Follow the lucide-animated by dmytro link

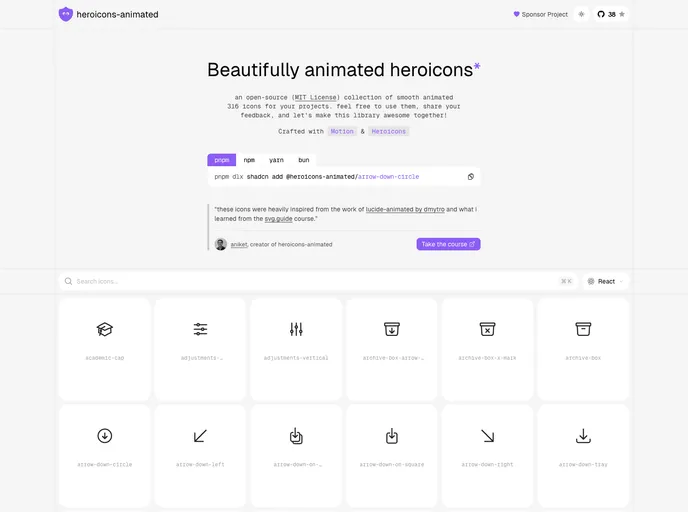405,209
